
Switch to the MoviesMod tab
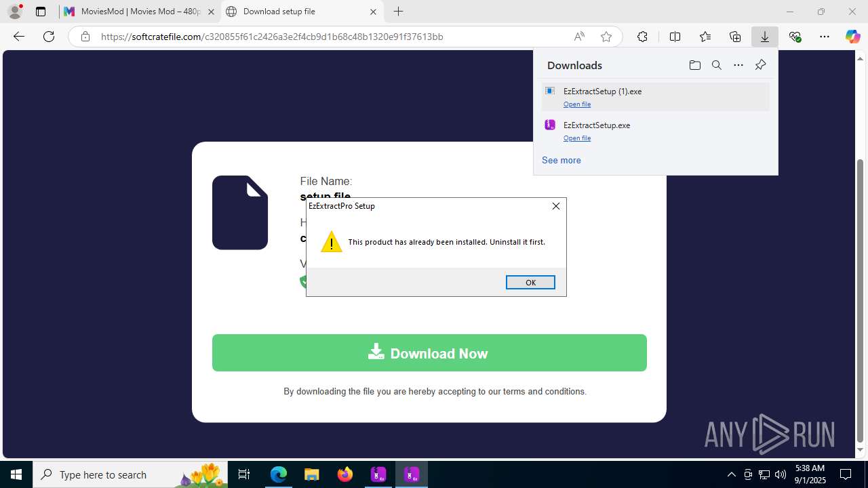[139, 12]
